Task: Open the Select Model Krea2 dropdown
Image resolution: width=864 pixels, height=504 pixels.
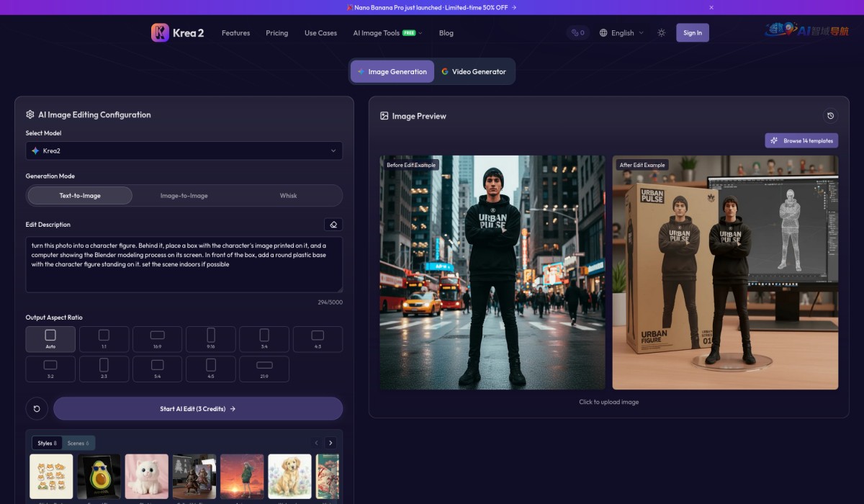Action: tap(184, 150)
